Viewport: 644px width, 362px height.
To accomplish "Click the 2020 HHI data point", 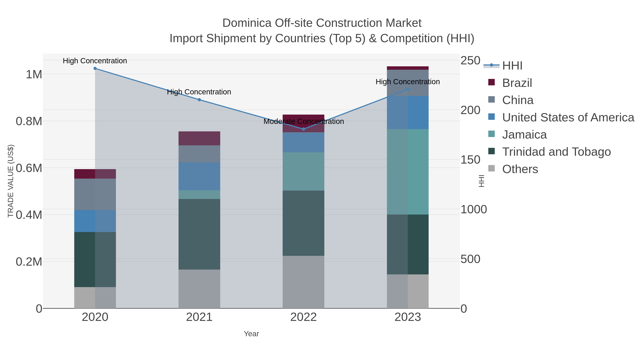I will [x=95, y=68].
